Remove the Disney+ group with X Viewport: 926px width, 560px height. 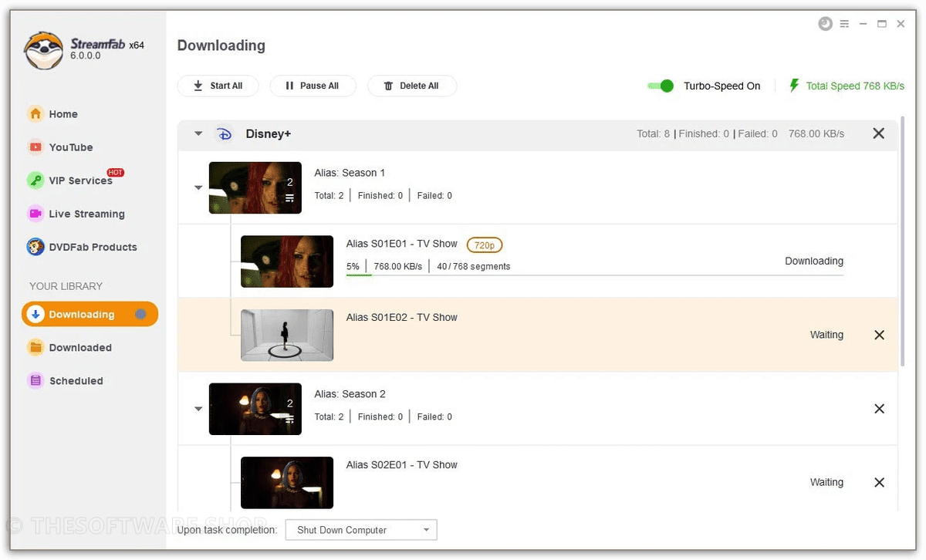point(878,133)
